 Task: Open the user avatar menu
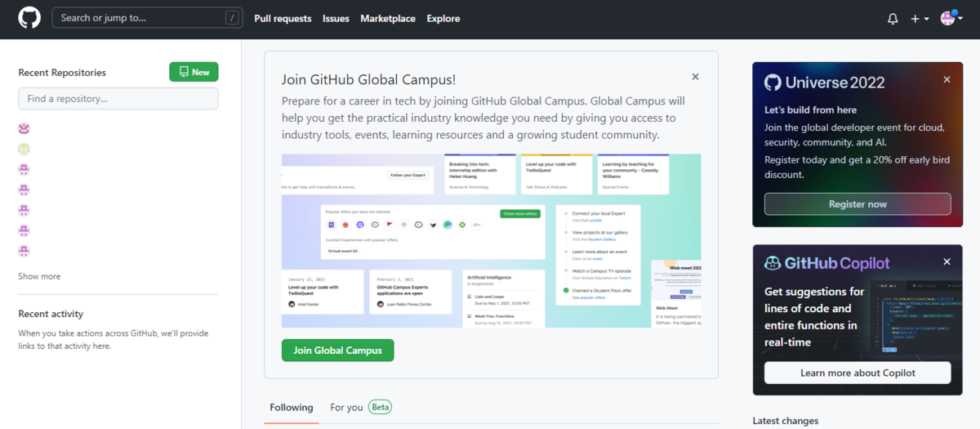click(x=951, y=18)
